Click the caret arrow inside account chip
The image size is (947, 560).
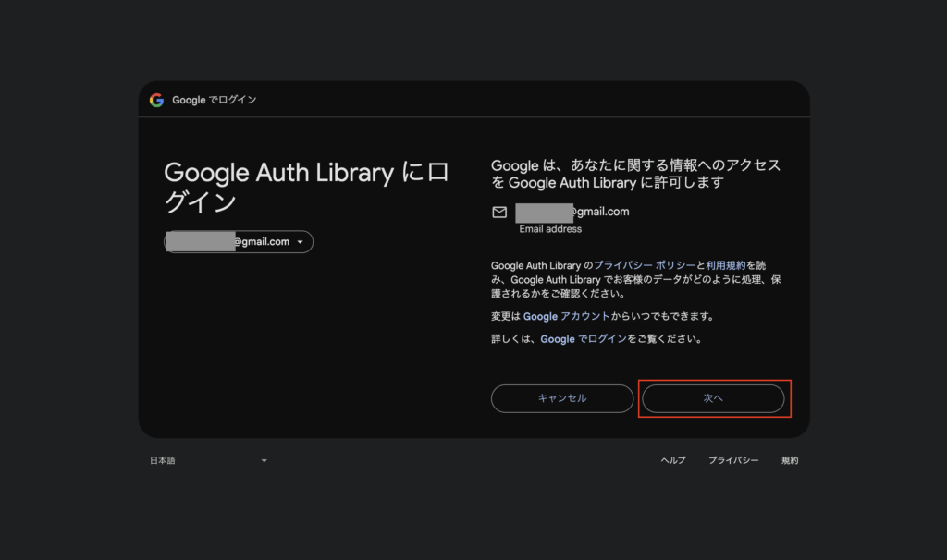pyautogui.click(x=301, y=242)
